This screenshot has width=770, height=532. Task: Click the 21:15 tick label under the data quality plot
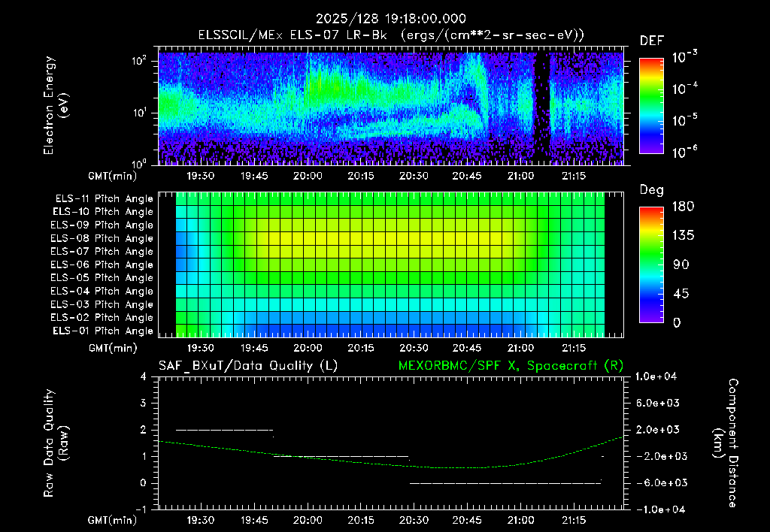573,520
